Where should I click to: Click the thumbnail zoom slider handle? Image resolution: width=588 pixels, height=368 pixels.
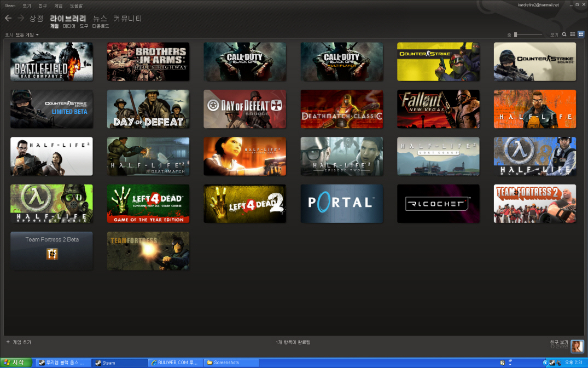(515, 34)
